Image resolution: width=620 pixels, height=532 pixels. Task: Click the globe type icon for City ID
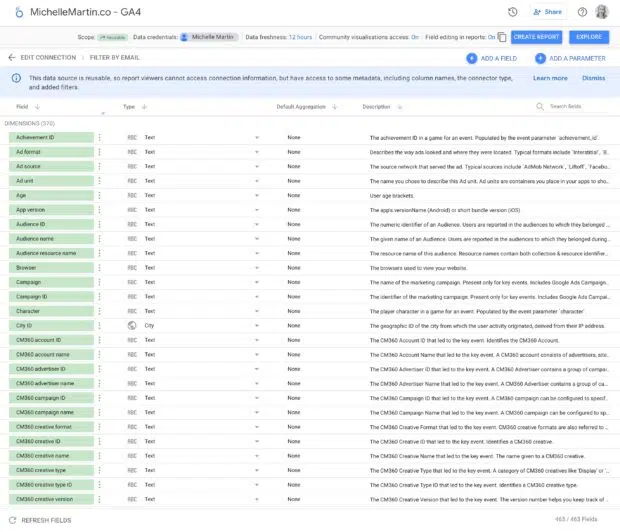point(132,326)
